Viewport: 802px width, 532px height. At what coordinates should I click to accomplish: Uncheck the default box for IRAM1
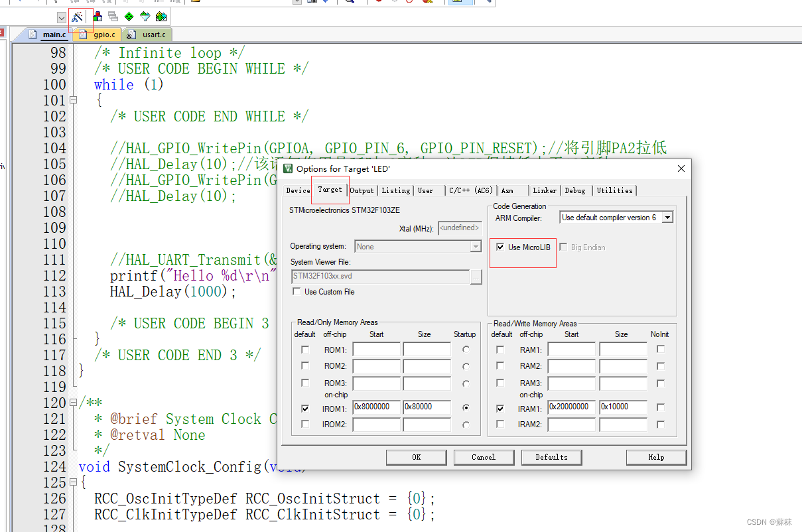500,409
